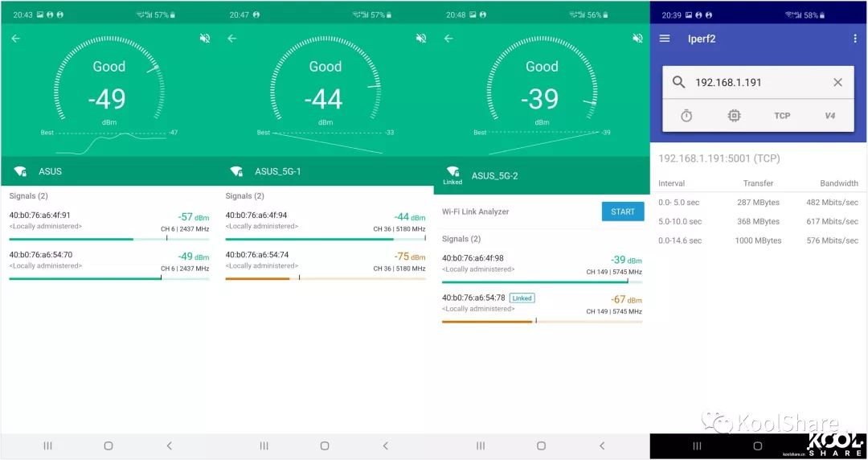Tap the navigation back chevron on the 20:47 screen

[x=386, y=446]
